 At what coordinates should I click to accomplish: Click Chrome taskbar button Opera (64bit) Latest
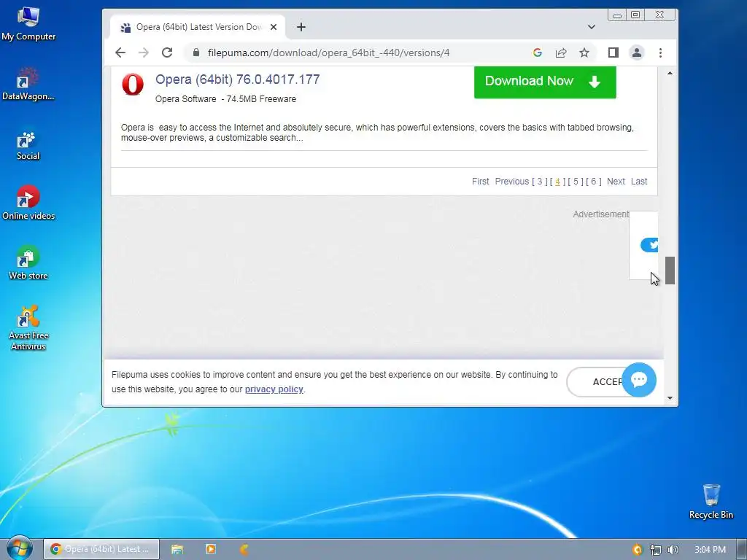101,550
